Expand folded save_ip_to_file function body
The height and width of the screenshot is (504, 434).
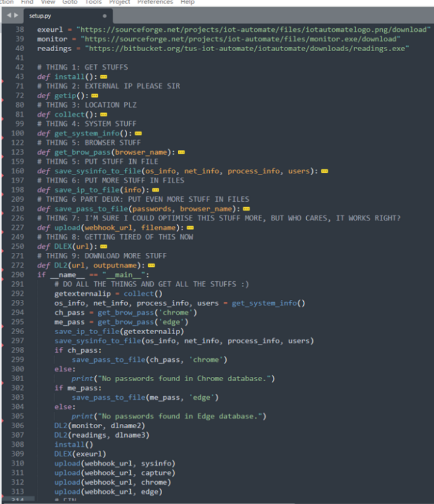click(x=156, y=190)
